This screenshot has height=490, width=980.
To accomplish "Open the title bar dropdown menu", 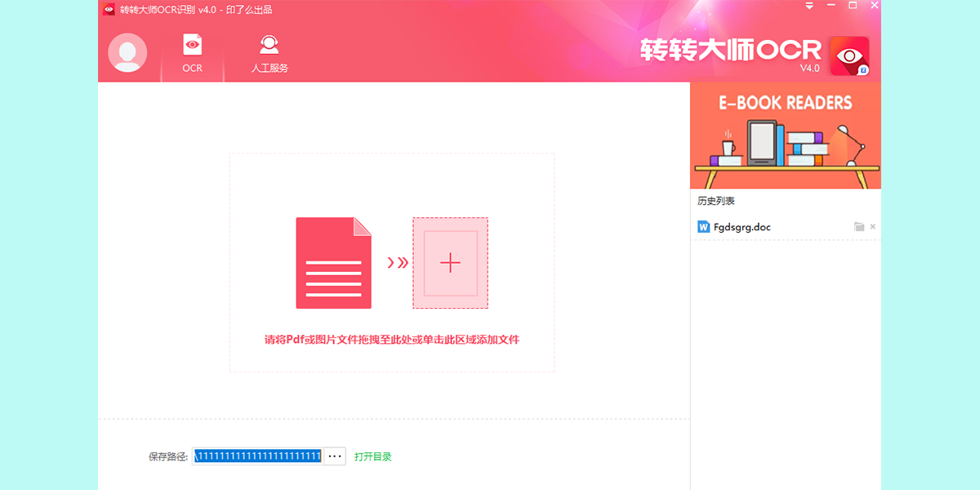I will (809, 6).
